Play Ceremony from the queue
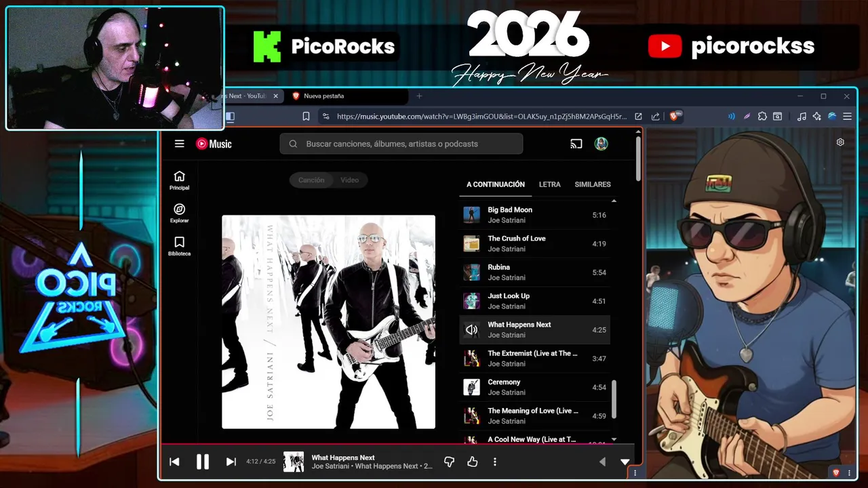868x488 pixels. tap(534, 387)
